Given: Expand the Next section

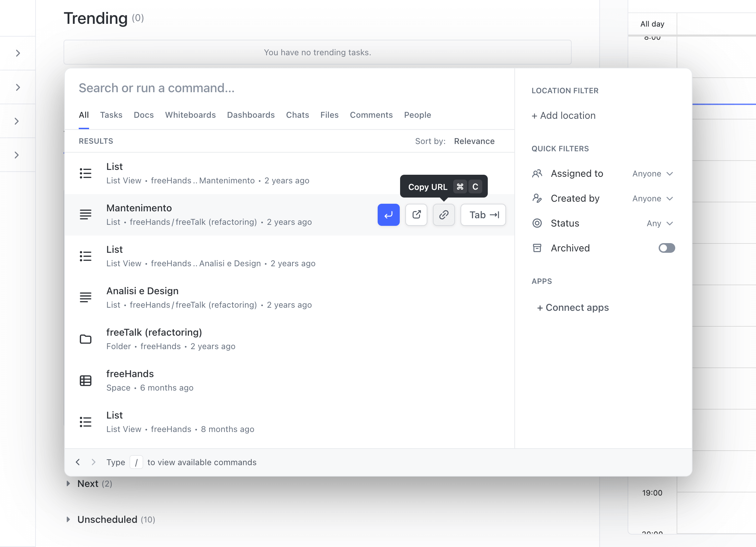Looking at the screenshot, I should [x=68, y=483].
